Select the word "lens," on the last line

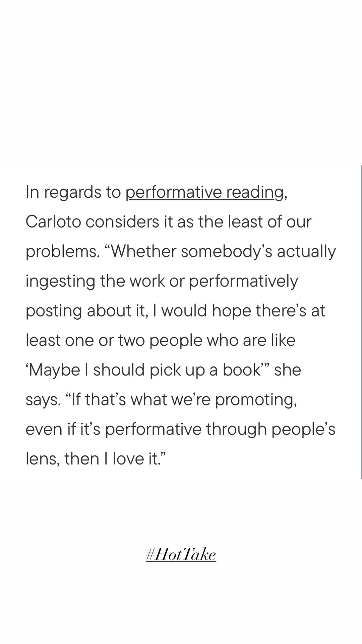click(x=43, y=459)
